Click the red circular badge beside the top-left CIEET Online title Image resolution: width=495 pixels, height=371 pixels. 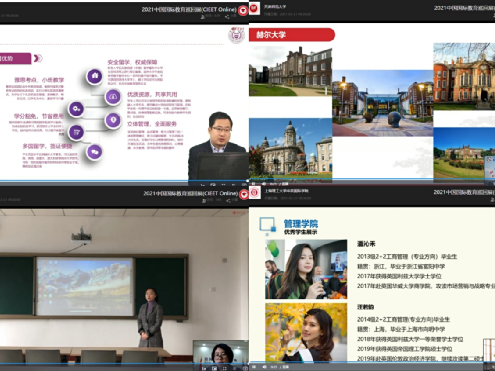point(243,11)
